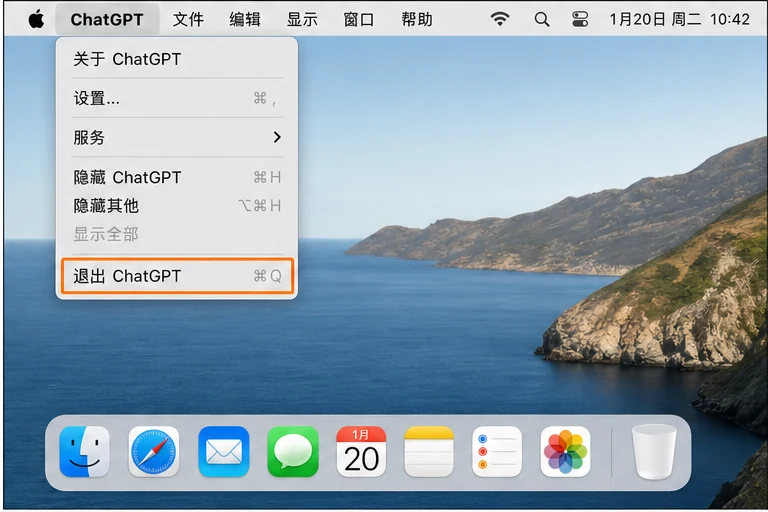Open the Apple menu
Image resolution: width=768 pixels, height=512 pixels.
tap(36, 20)
